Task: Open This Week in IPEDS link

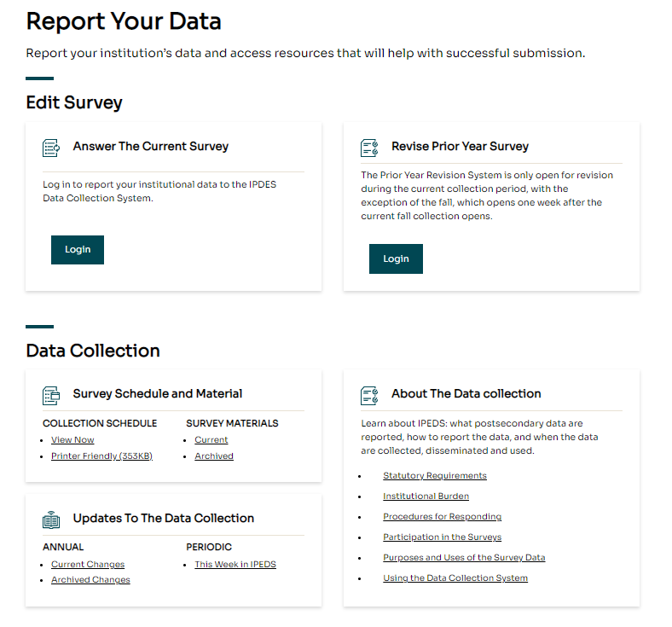Action: [235, 565]
